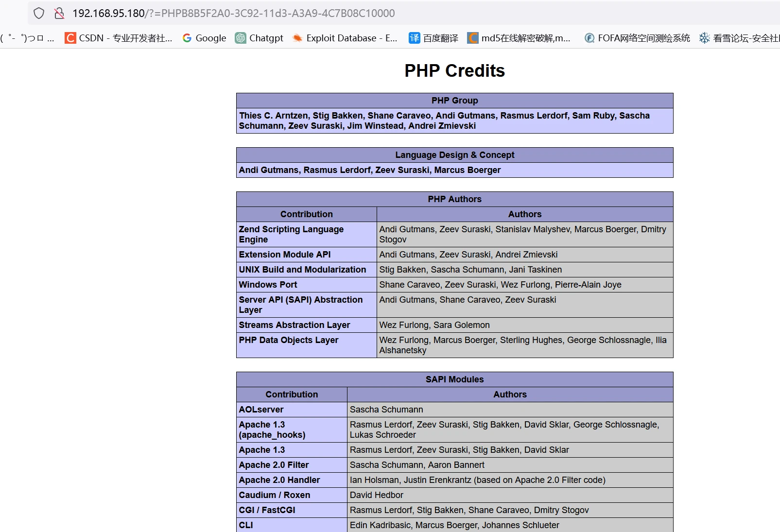The width and height of the screenshot is (780, 532).
Task: Click the Shane Caraveo Windows Port authors cell
Action: [525, 285]
